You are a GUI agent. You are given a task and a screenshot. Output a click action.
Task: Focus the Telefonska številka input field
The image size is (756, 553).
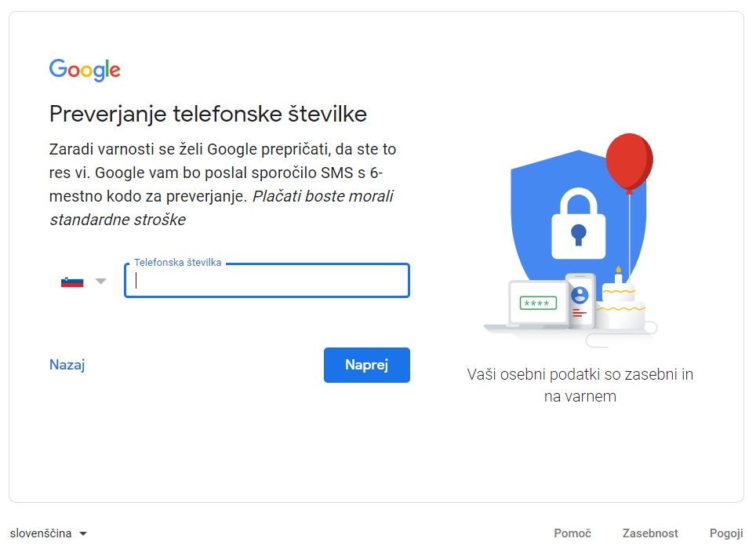click(267, 281)
